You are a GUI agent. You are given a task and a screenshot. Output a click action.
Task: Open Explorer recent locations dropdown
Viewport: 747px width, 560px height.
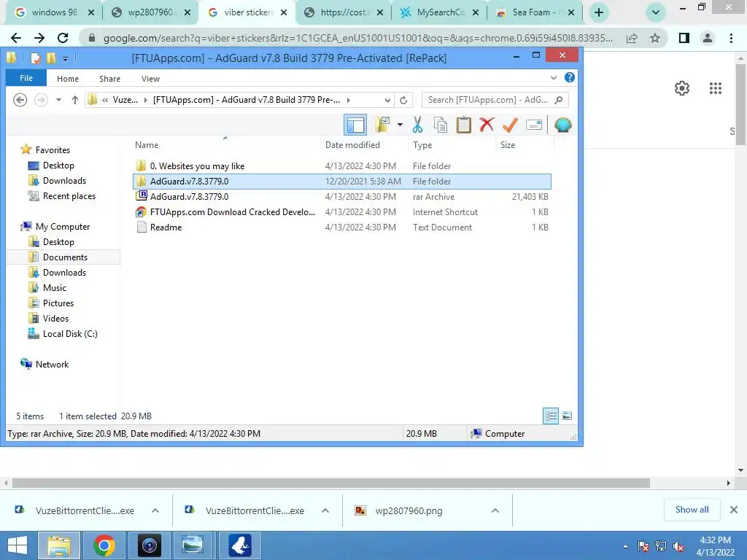(58, 99)
